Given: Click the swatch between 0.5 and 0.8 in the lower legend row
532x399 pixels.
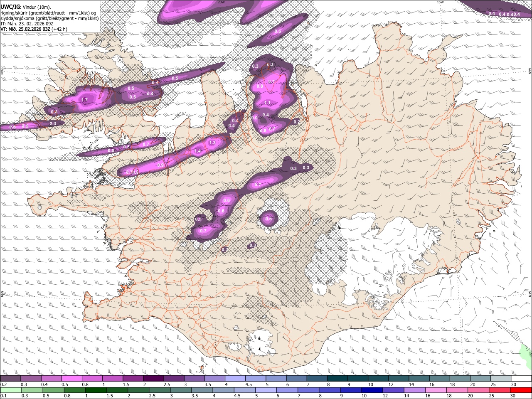Looking at the screenshot, I should pos(54,390).
